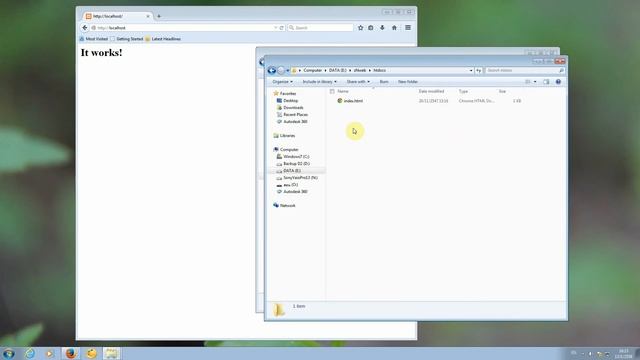This screenshot has height=360, width=640.
Task: Open the Share with dropdown
Action: click(358, 82)
